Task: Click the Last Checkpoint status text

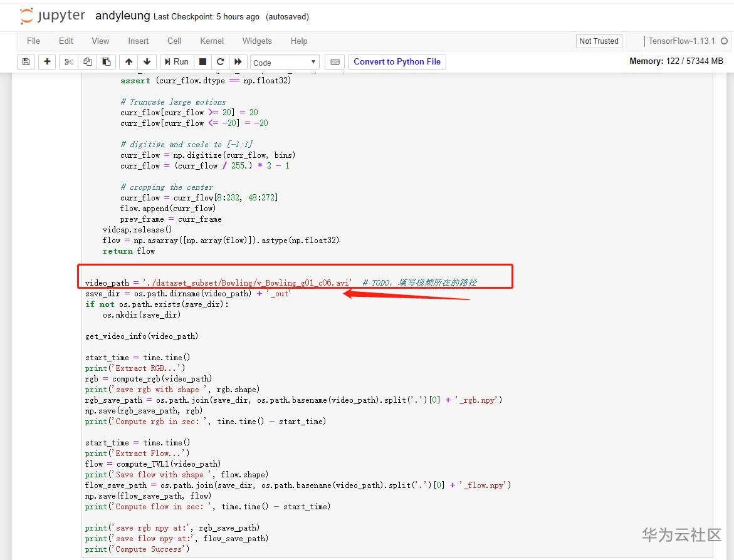Action: (206, 16)
